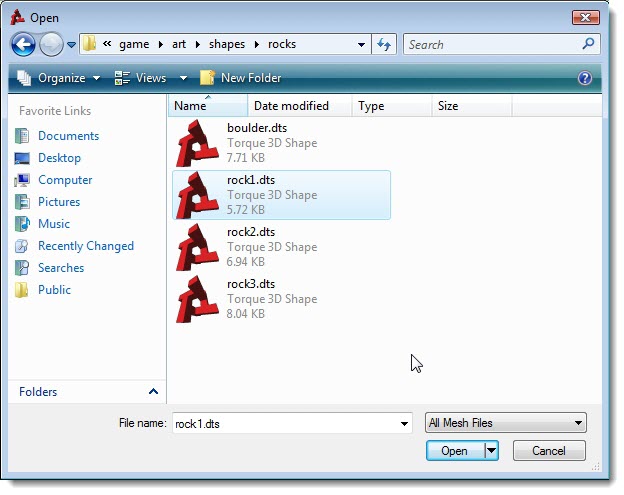Viewport: 624px width, 495px height.
Task: Expand arrow after 'shapes' breadcrumb
Action: (x=257, y=45)
